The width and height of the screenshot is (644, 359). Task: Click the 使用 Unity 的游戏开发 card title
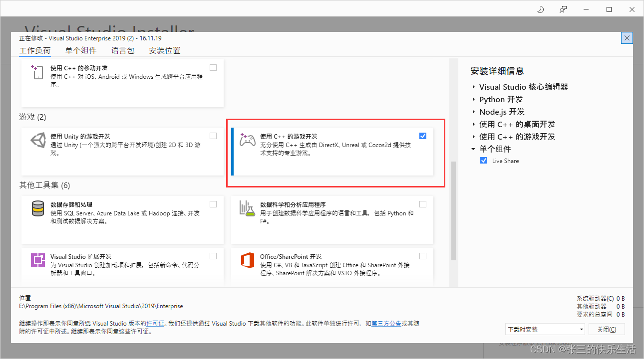tap(80, 136)
